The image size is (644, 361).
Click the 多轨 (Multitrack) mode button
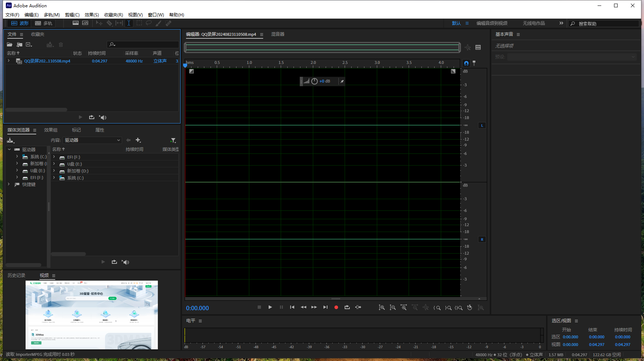click(43, 23)
